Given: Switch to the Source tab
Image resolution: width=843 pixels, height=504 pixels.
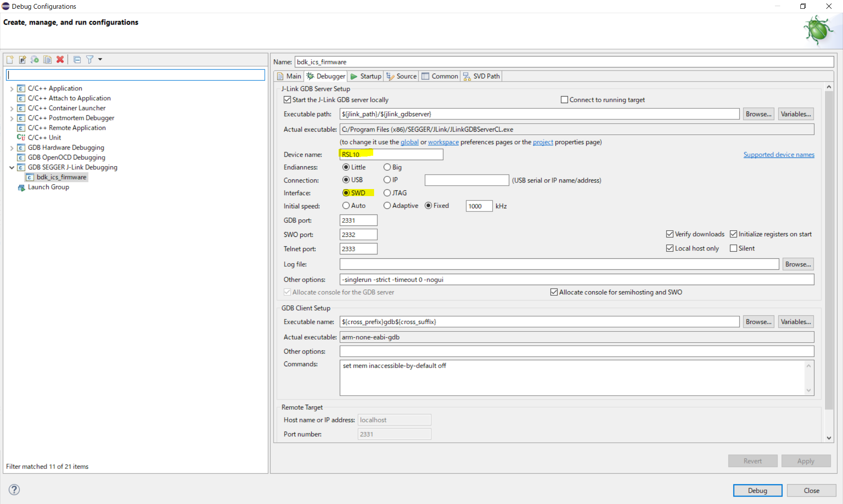Looking at the screenshot, I should click(401, 76).
